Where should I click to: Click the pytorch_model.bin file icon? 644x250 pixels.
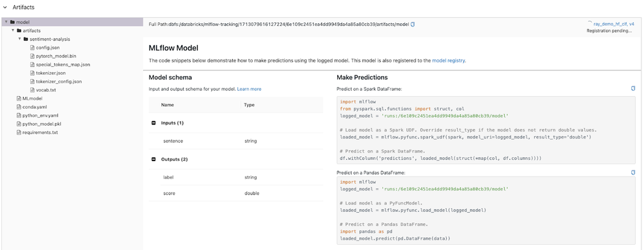[32, 56]
